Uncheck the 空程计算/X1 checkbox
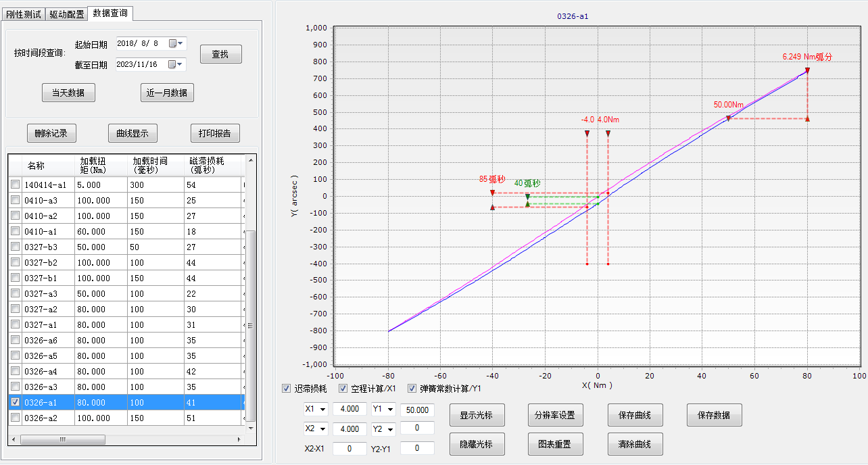Screen dimensions: 868x465 [343, 389]
